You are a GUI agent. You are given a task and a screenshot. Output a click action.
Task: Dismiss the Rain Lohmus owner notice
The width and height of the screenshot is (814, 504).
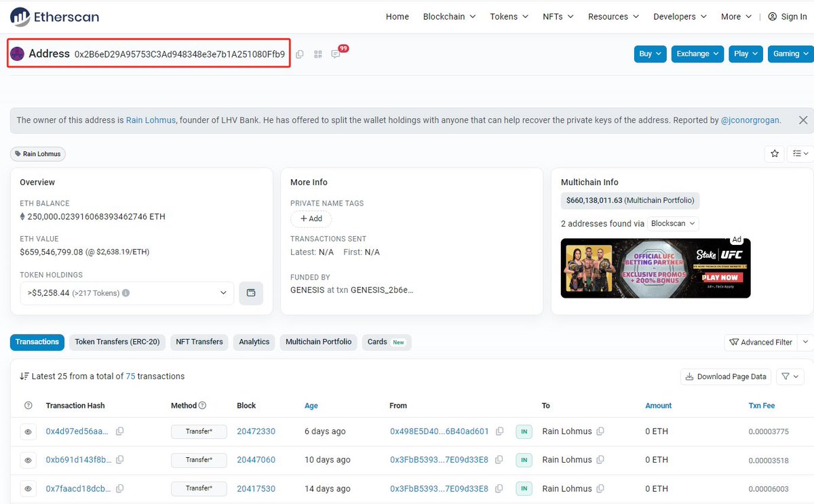click(803, 120)
